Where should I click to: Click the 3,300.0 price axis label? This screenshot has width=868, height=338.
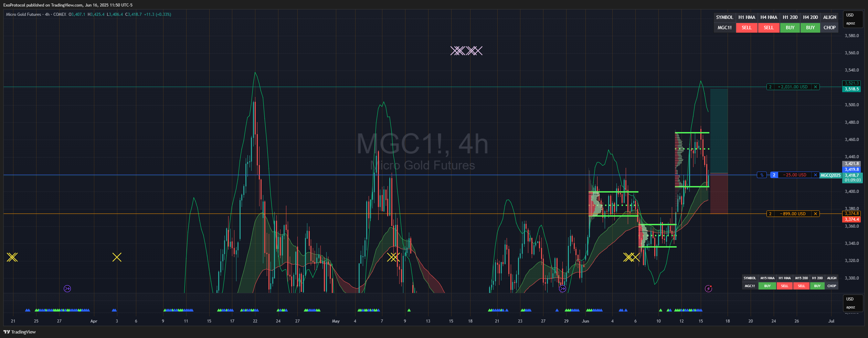[x=852, y=278]
